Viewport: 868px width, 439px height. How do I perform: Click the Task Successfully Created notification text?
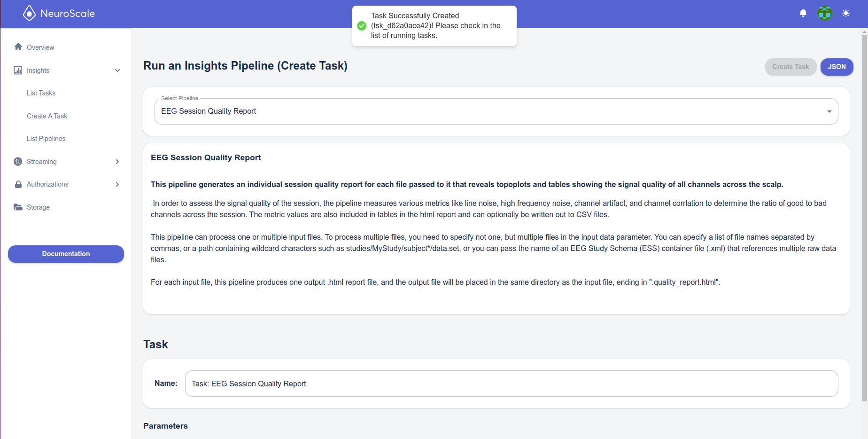[x=436, y=26]
